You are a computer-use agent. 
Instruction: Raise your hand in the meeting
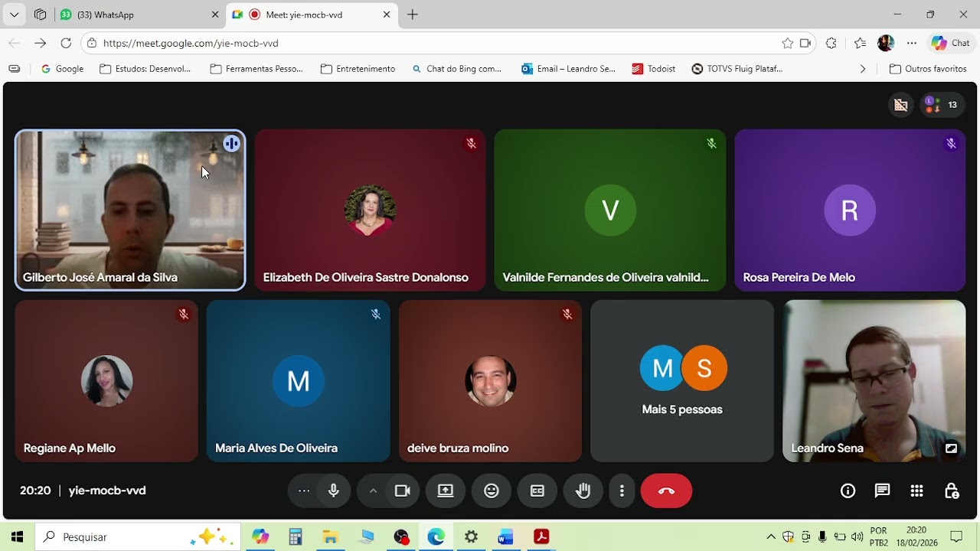(x=583, y=491)
